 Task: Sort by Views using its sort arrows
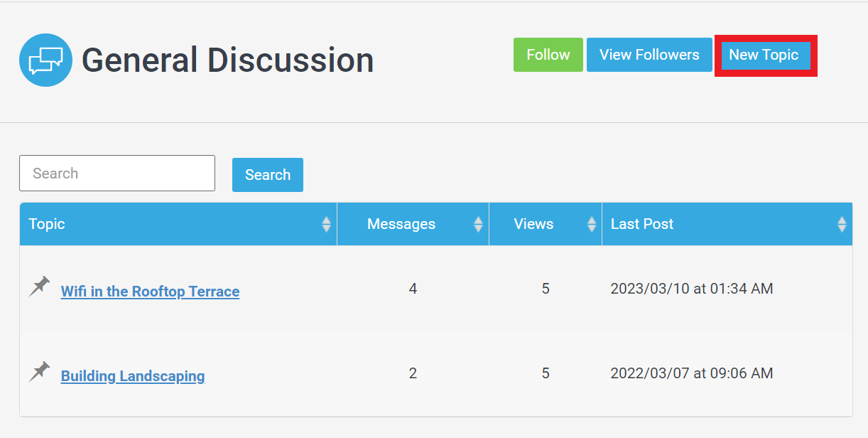592,224
